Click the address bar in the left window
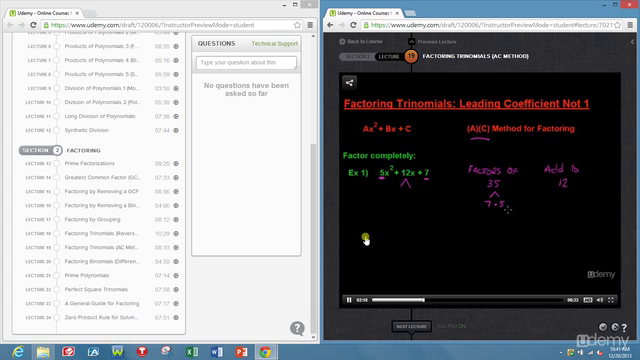640x360 pixels. click(171, 25)
